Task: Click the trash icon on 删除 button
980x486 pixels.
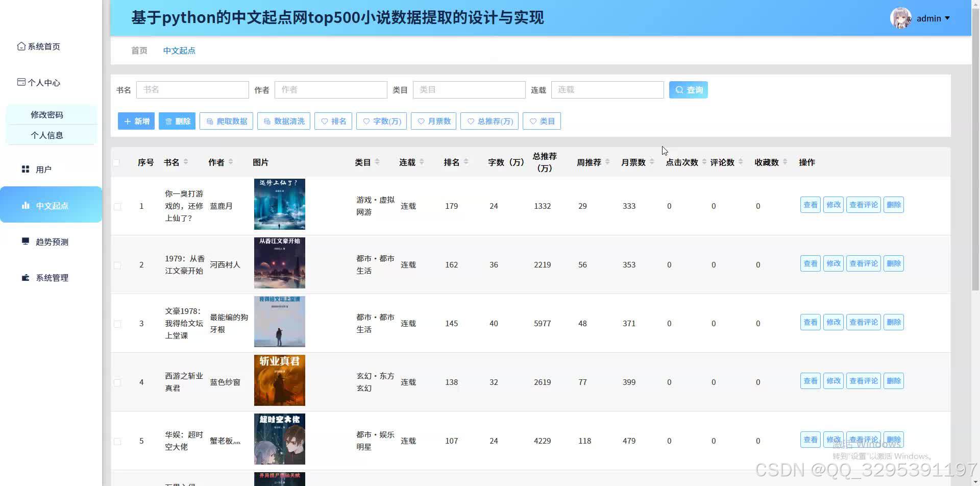Action: coord(168,121)
